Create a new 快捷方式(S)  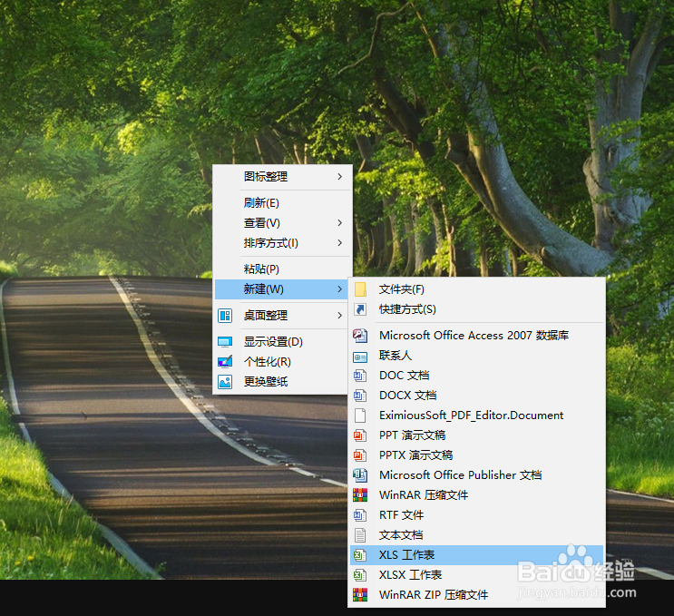coord(477,309)
